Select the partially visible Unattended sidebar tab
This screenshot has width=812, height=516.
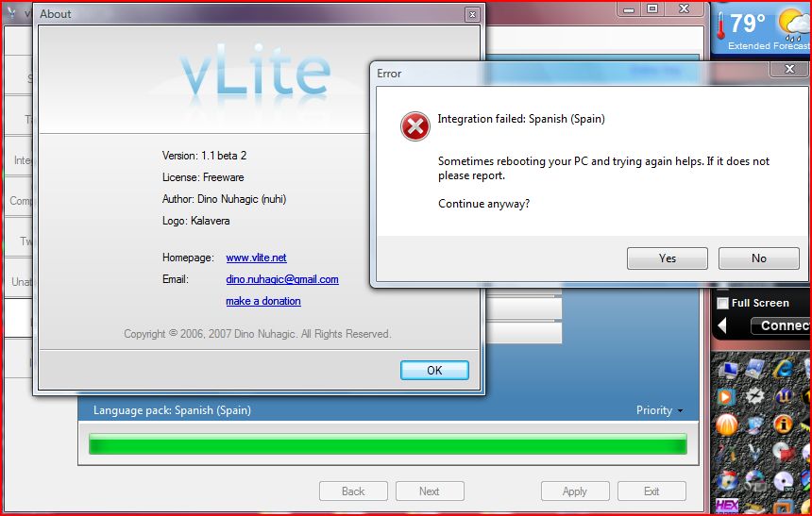pyautogui.click(x=19, y=281)
